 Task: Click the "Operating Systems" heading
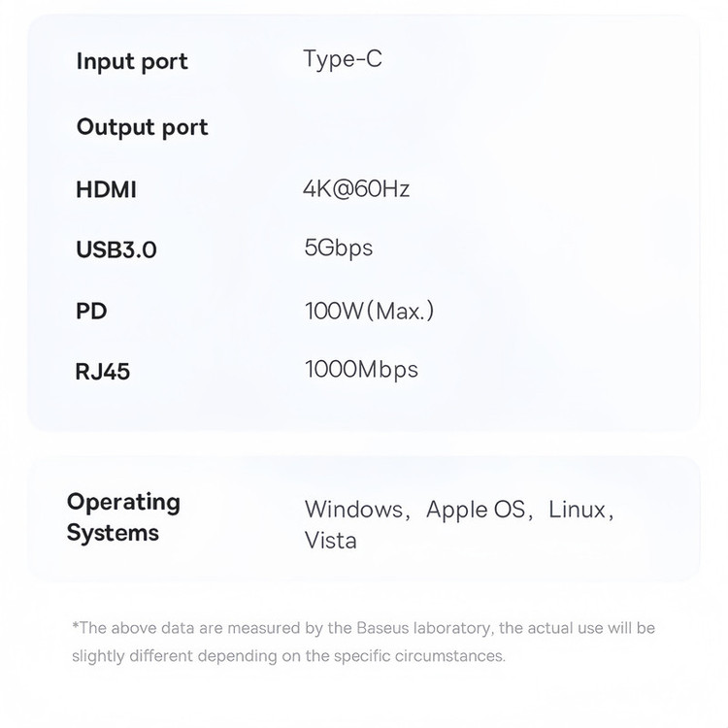pos(123,517)
